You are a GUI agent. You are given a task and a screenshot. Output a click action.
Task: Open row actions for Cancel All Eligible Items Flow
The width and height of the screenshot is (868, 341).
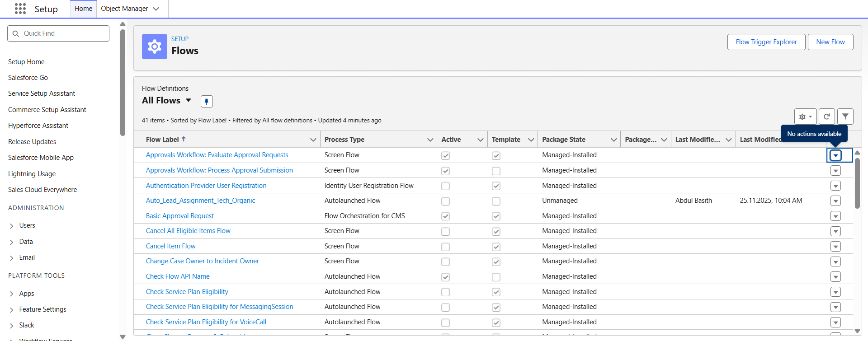coord(836,231)
